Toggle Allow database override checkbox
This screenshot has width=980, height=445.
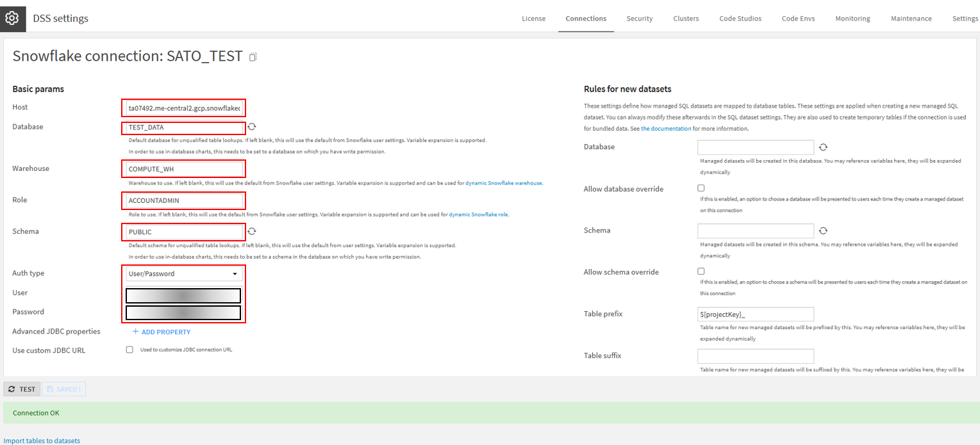click(x=701, y=188)
